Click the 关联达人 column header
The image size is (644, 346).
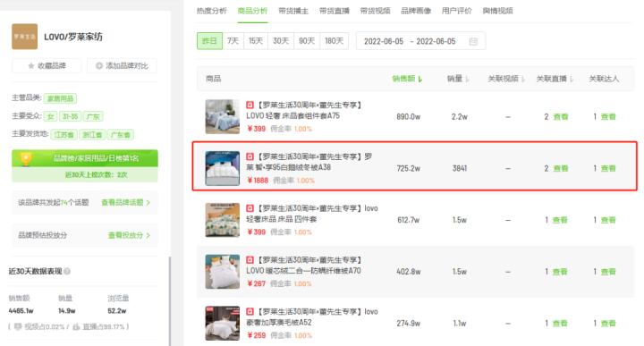point(604,79)
